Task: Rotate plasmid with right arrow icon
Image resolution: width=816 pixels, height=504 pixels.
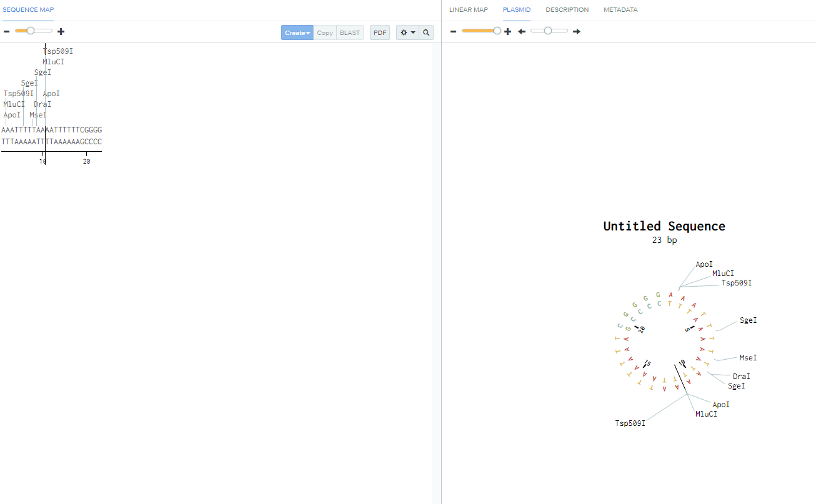Action: 577,31
